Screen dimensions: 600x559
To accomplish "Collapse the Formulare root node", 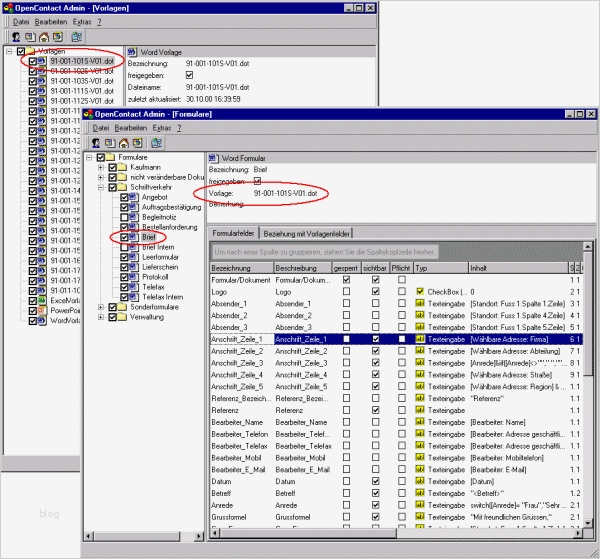I will pos(89,157).
